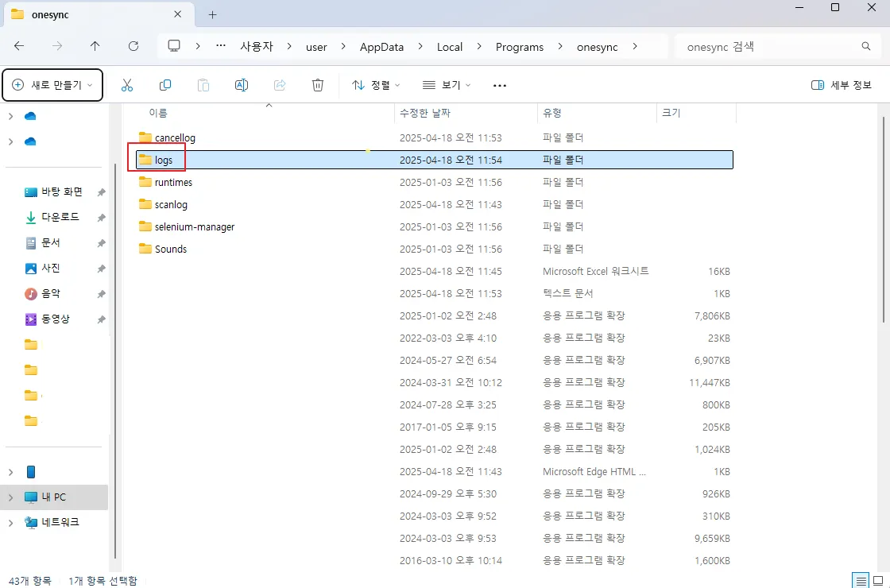This screenshot has height=588, width=890.
Task: Go up one folder level
Action: [95, 47]
